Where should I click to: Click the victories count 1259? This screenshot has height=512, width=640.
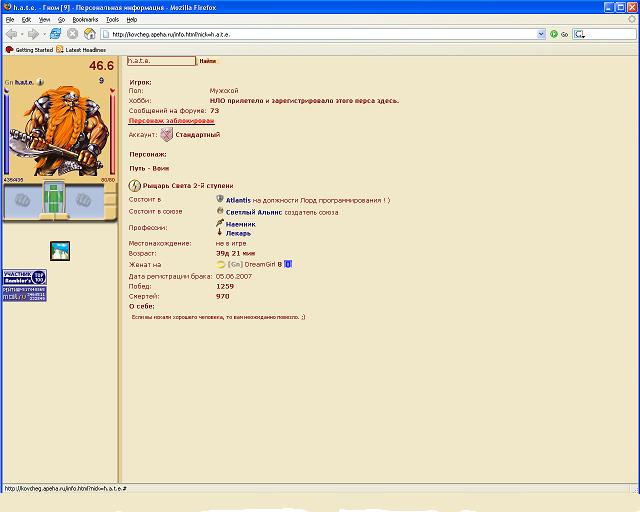225,286
